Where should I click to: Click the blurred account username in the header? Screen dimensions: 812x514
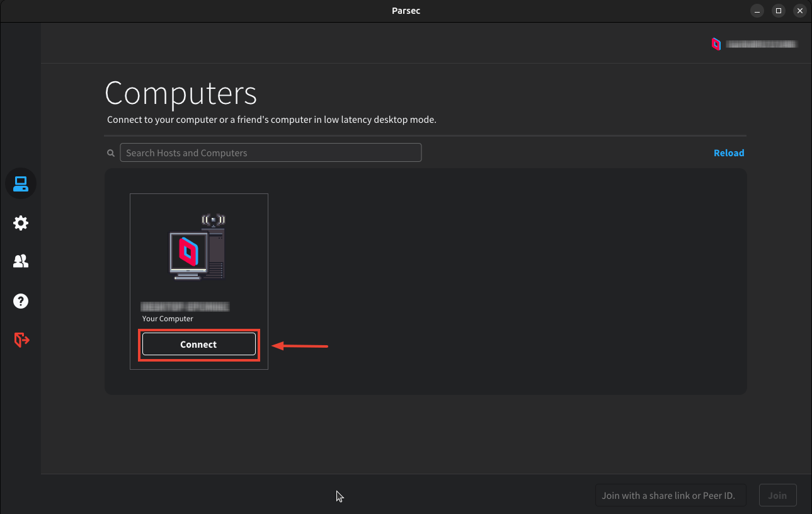[x=761, y=44]
